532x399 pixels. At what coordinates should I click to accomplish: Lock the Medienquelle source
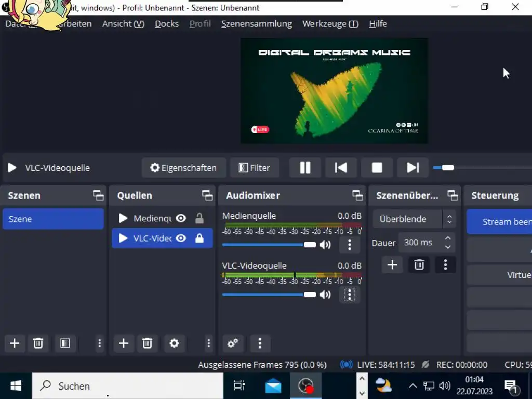tap(199, 218)
